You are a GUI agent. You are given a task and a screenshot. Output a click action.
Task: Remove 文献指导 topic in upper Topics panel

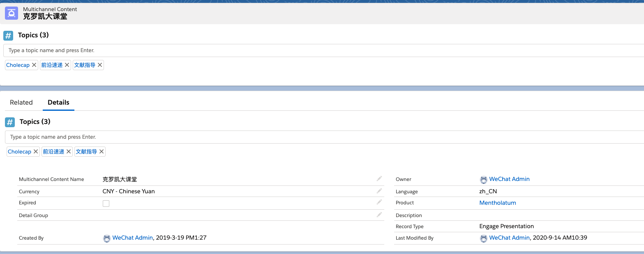point(100,65)
